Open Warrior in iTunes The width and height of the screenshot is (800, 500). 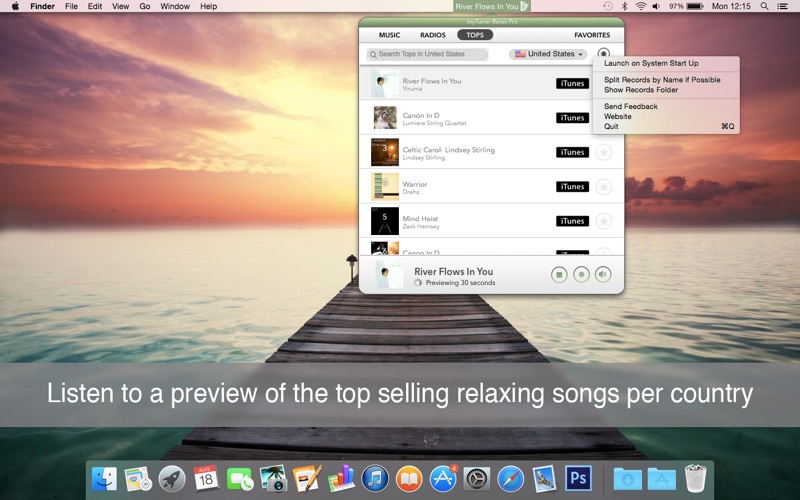point(572,187)
